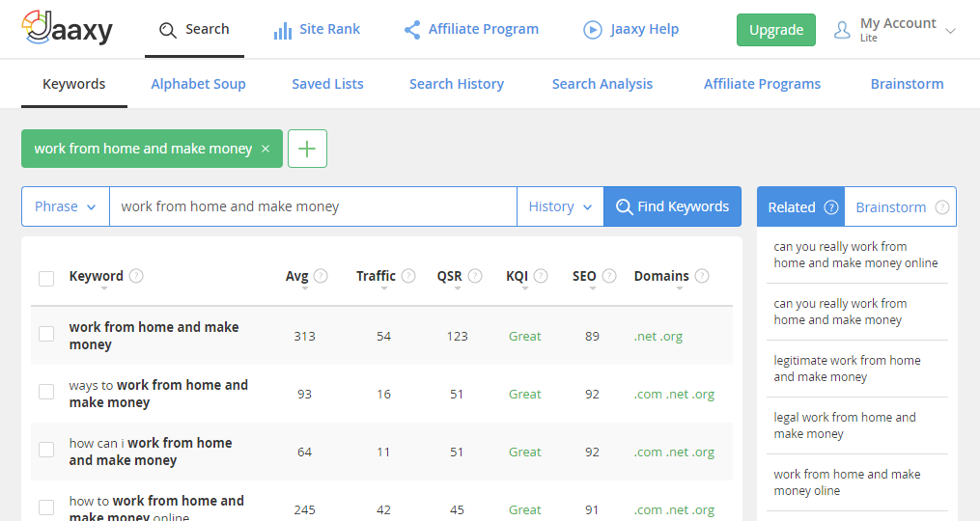Click the QSR value 123
The width and height of the screenshot is (980, 521).
(x=457, y=336)
